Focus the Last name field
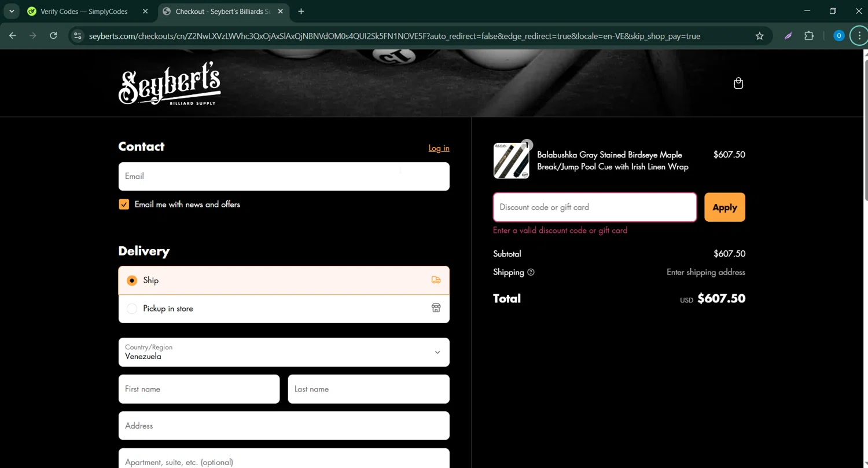This screenshot has height=468, width=868. [369, 389]
